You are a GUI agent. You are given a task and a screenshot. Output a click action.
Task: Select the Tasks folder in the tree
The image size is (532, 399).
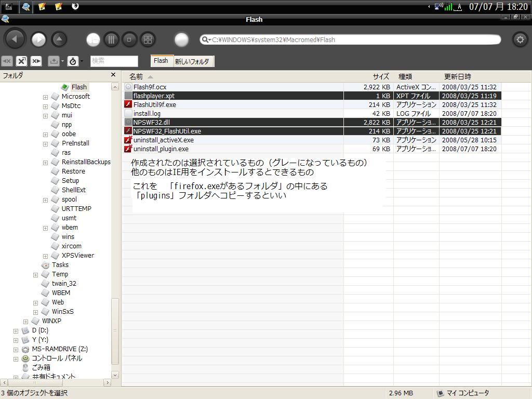60,264
